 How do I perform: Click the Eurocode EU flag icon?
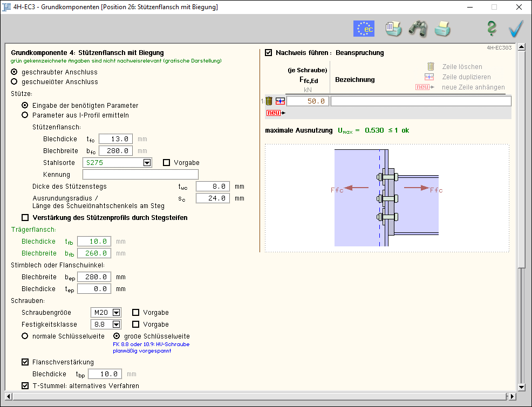(364, 29)
